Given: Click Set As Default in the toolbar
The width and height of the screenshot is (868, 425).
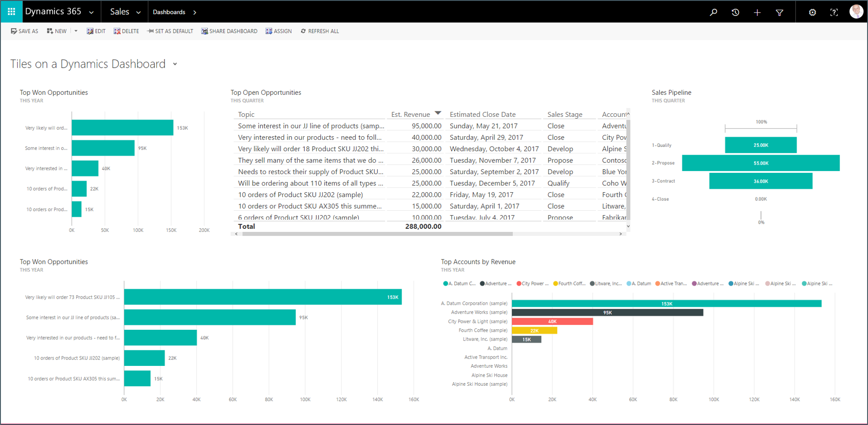Looking at the screenshot, I should click(x=170, y=31).
